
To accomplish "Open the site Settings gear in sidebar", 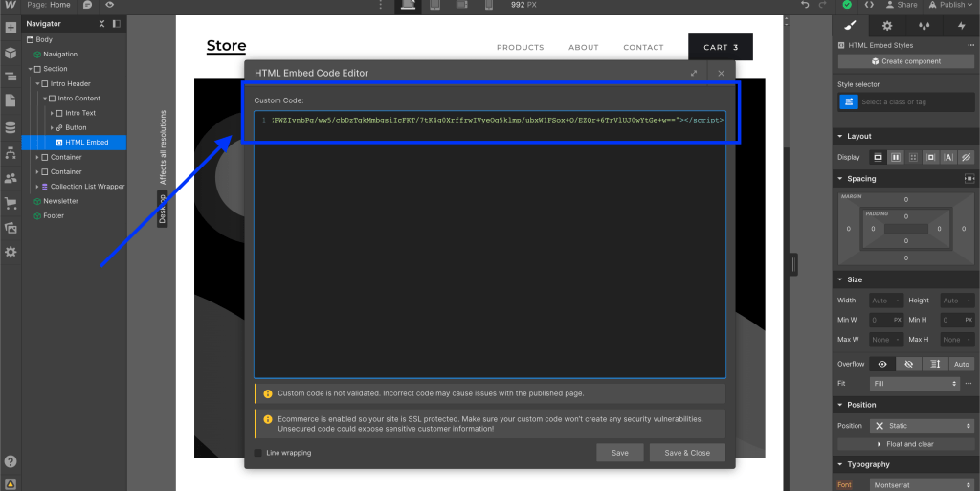I will (x=11, y=252).
